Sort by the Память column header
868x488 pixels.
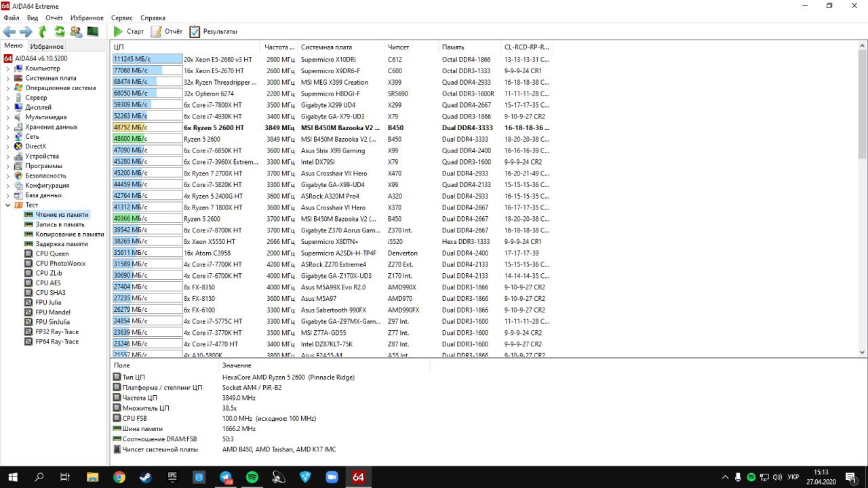tap(469, 47)
